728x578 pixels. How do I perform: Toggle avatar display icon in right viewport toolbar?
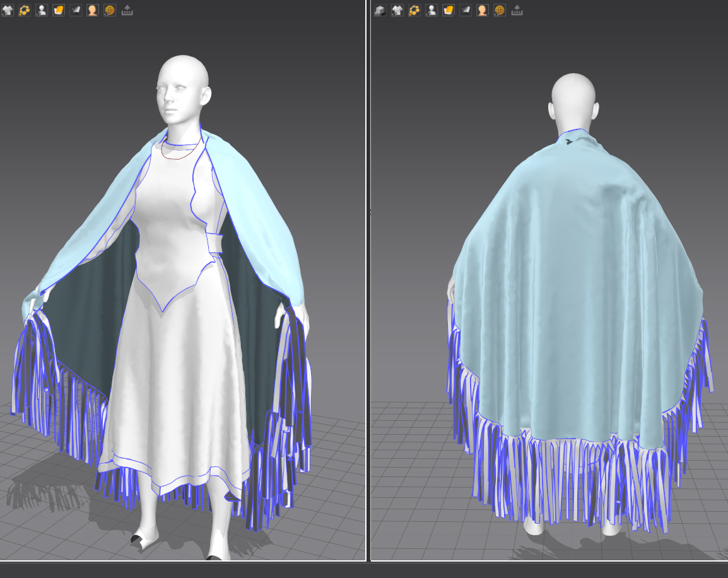tap(432, 10)
